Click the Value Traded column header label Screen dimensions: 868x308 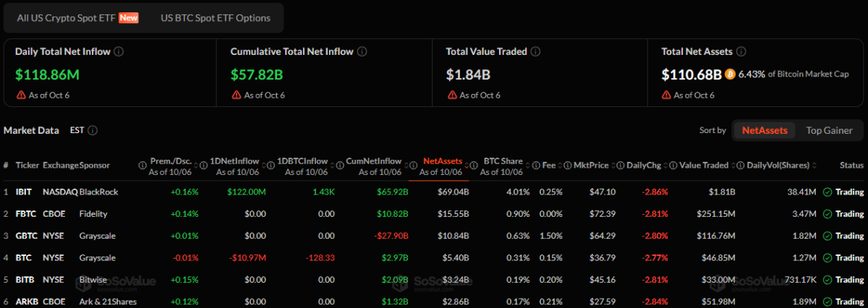(x=704, y=166)
